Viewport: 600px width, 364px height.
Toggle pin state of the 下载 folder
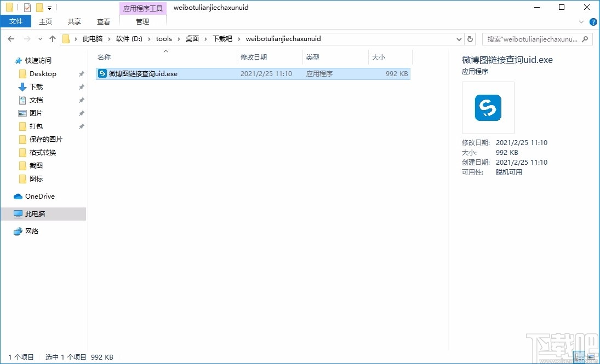(x=81, y=86)
